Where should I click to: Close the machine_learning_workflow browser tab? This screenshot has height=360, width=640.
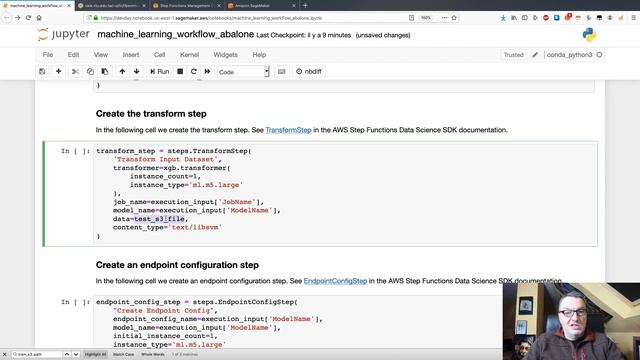69,6
